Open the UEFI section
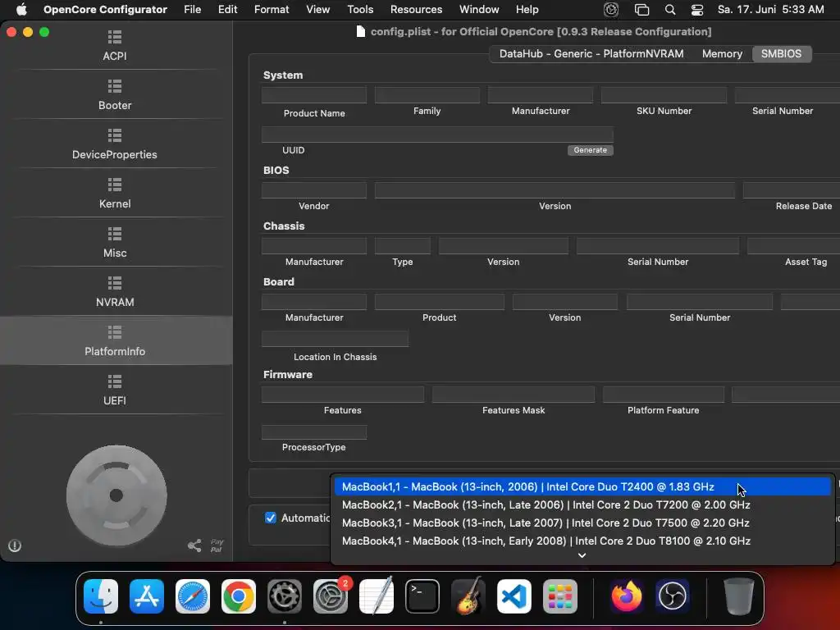This screenshot has width=840, height=630. click(x=115, y=390)
